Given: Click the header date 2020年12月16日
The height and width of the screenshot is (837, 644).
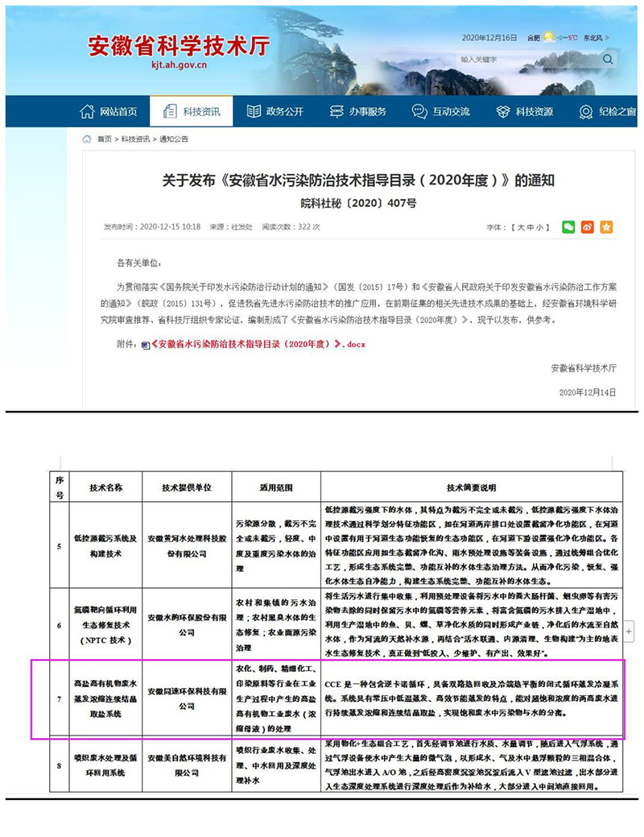Looking at the screenshot, I should click(x=489, y=38).
